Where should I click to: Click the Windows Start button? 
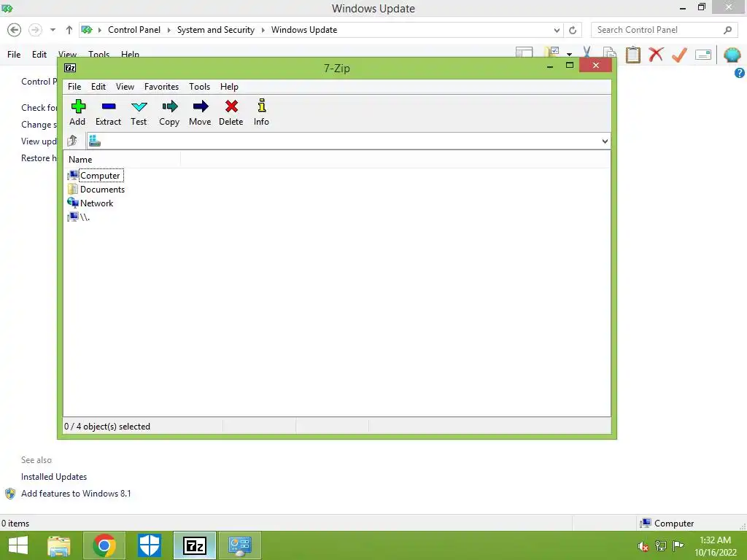click(x=18, y=545)
